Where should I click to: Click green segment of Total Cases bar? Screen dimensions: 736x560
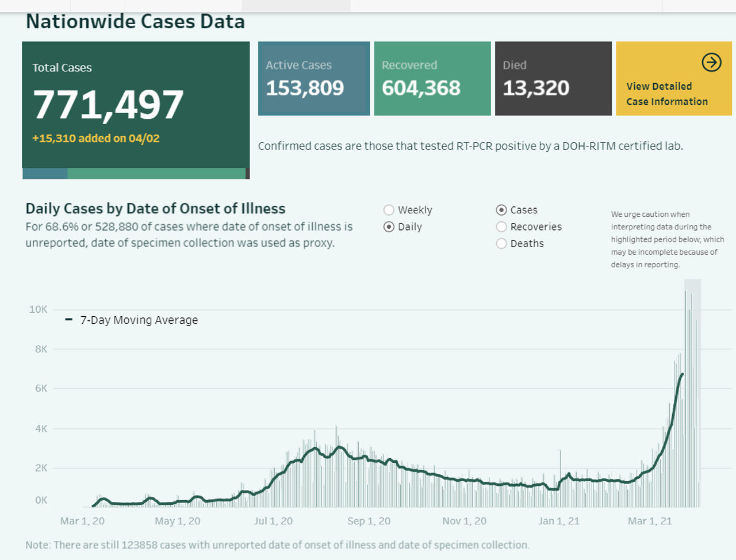click(156, 174)
